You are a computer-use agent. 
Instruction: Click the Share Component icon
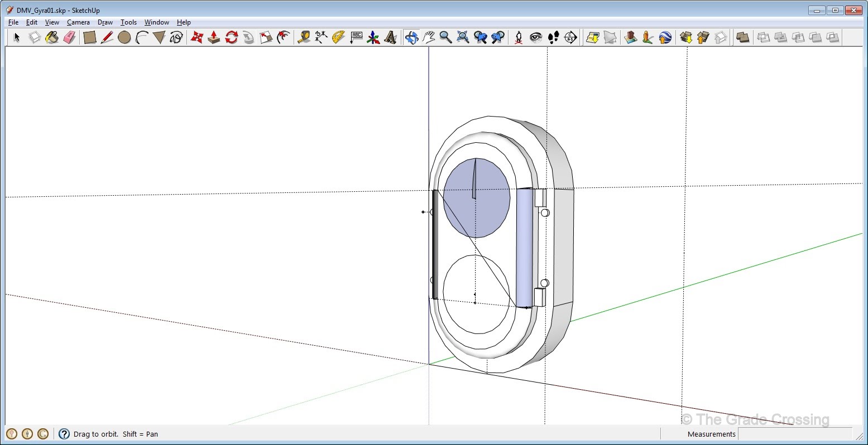tap(721, 37)
